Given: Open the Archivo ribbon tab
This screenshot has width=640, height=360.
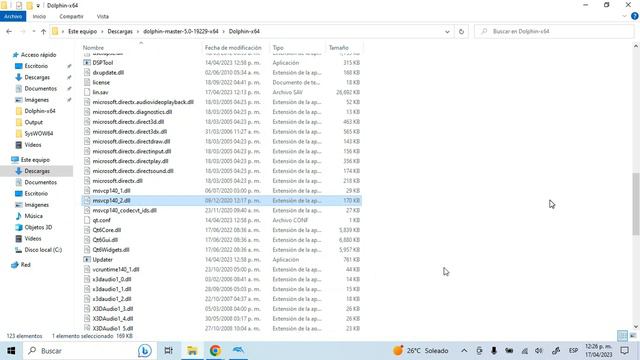Looking at the screenshot, I should [13, 16].
